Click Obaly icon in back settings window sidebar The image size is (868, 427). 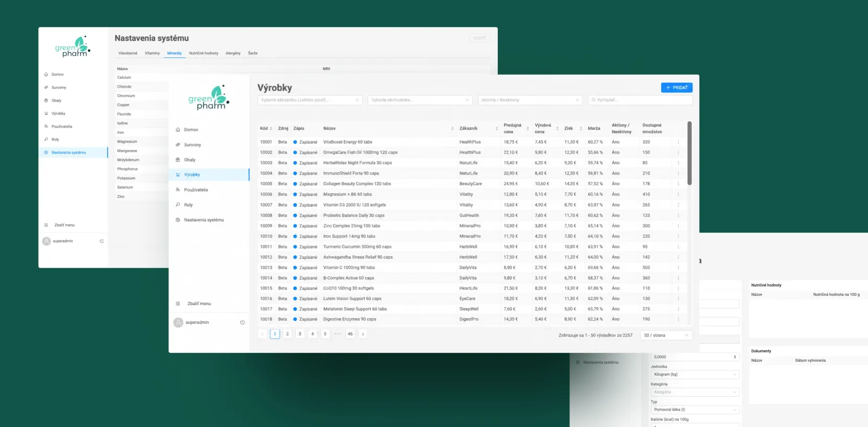(x=46, y=100)
